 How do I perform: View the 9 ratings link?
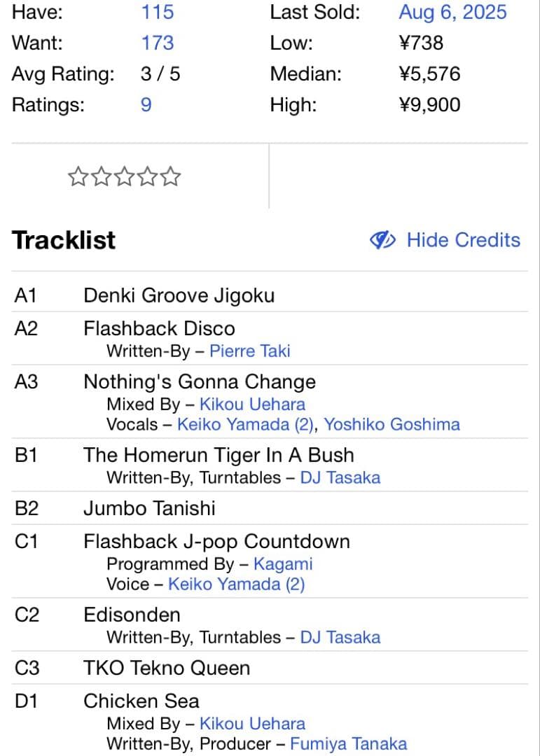146,104
